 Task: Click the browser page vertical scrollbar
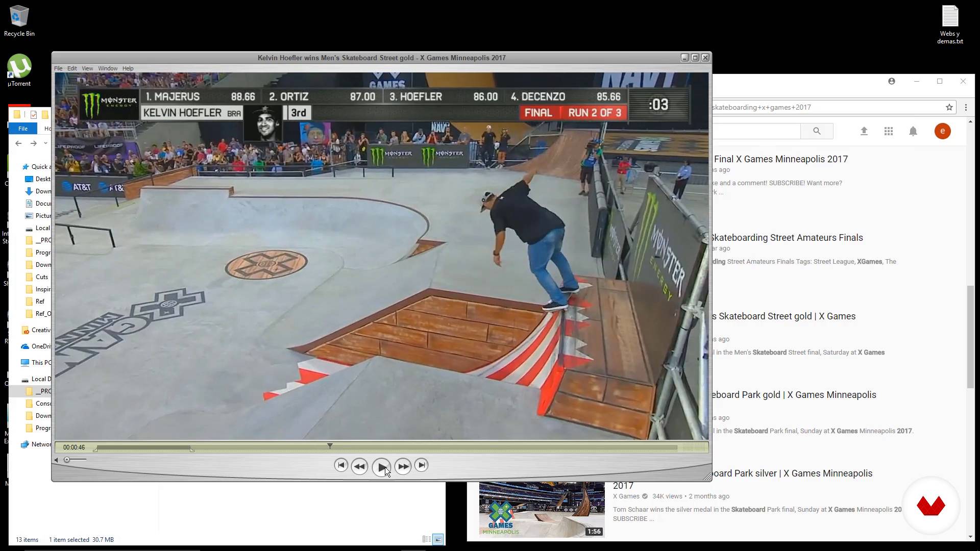970,337
